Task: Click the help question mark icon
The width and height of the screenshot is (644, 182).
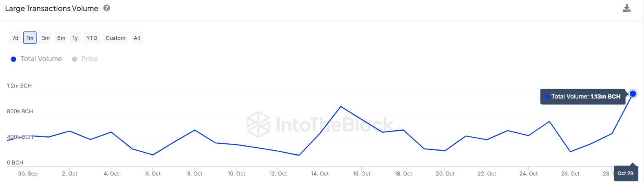Action: pos(106,8)
